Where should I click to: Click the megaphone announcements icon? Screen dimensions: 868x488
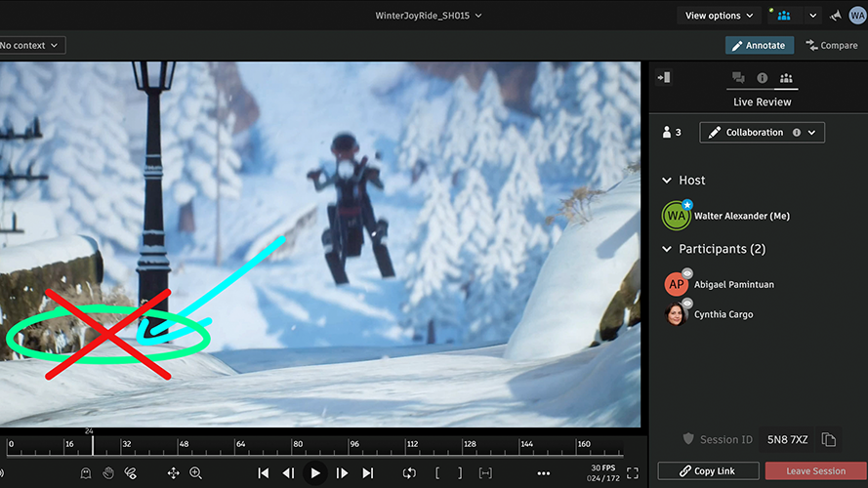click(x=836, y=16)
